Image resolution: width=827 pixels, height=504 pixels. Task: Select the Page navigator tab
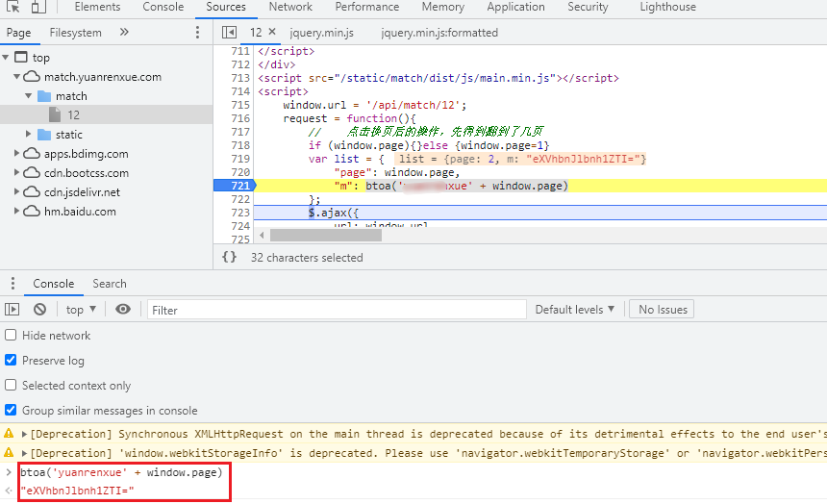pos(18,33)
